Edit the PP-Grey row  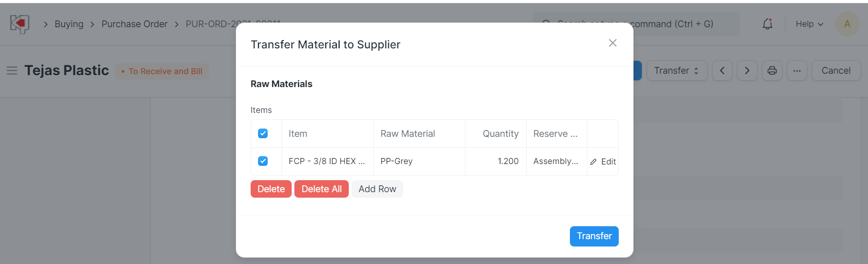[603, 162]
